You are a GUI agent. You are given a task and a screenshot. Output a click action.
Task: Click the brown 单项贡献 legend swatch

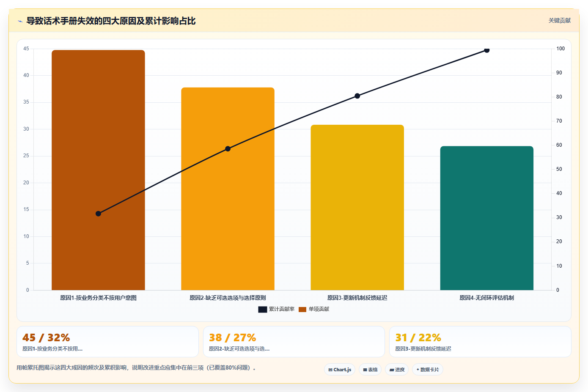coord(302,309)
